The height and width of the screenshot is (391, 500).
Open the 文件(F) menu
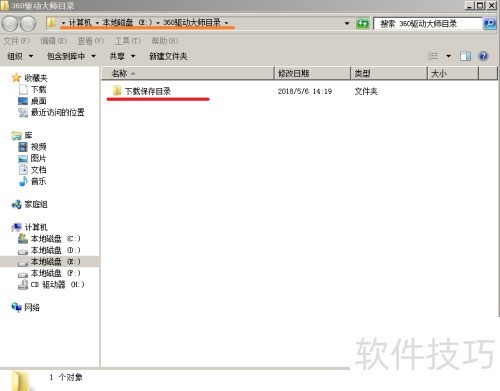17,41
